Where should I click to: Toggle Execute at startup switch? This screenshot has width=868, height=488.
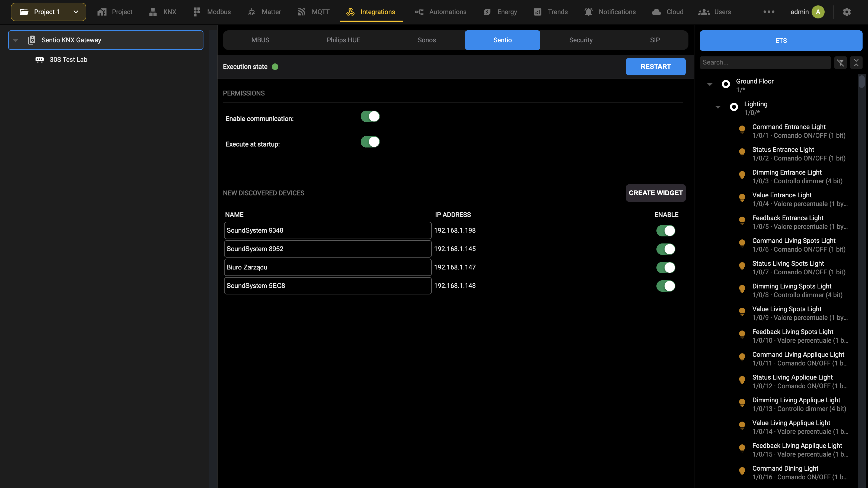point(370,142)
